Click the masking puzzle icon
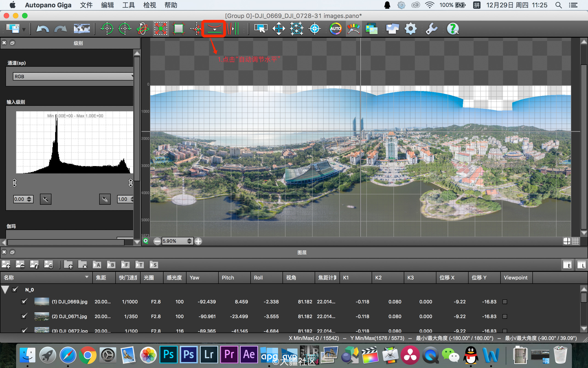Viewport: 588px width, 368px height. [x=392, y=29]
